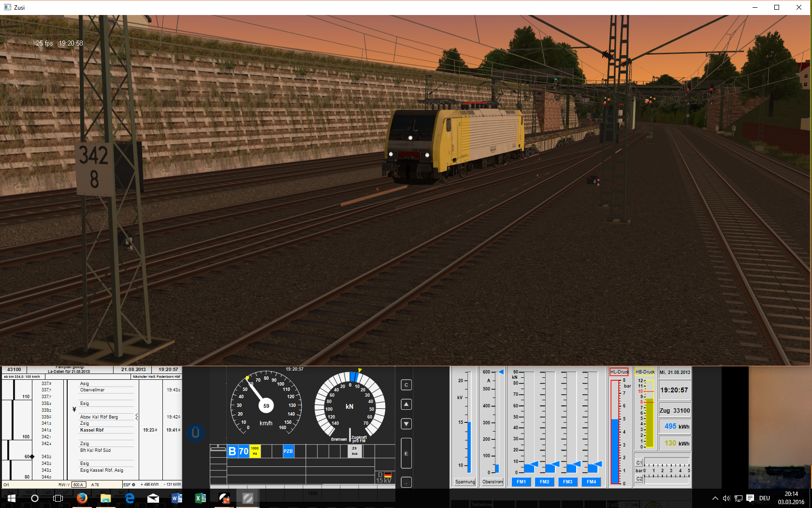Show hidden system tray icons
Screen dimensions: 812x508
tap(715, 498)
